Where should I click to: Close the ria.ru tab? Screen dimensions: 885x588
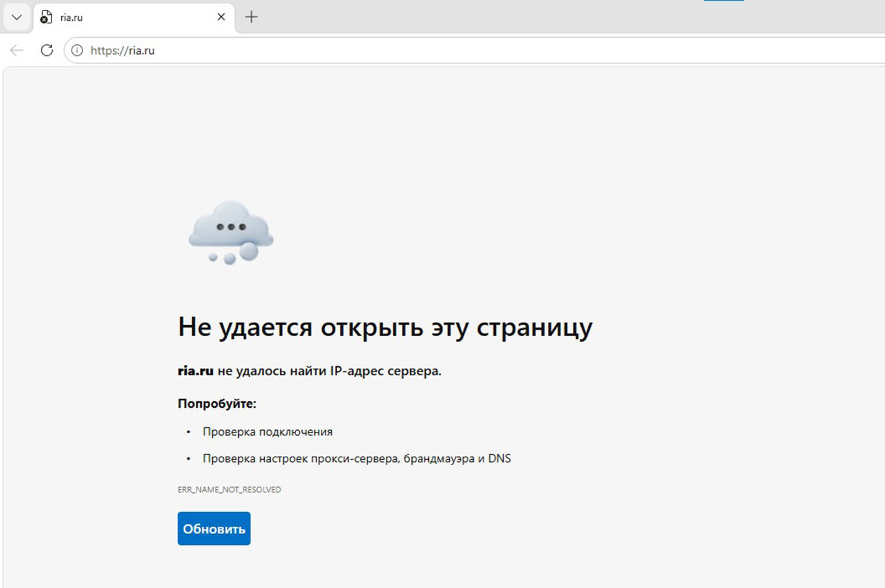click(221, 17)
